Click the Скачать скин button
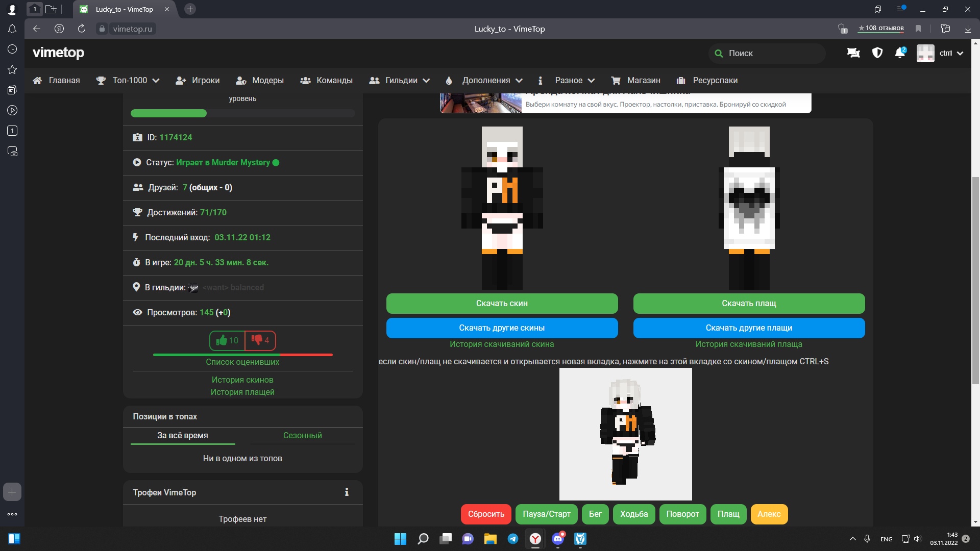Image resolution: width=980 pixels, height=551 pixels. point(502,303)
